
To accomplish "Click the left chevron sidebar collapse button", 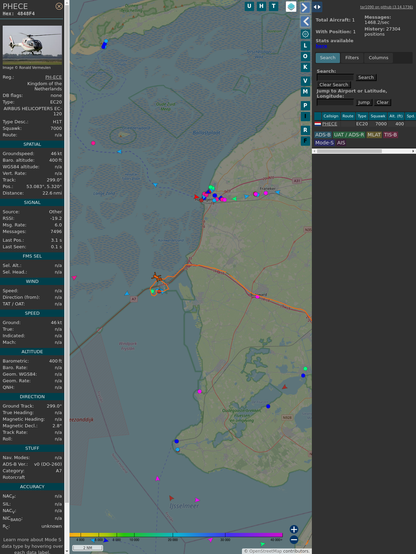I will pyautogui.click(x=305, y=22).
